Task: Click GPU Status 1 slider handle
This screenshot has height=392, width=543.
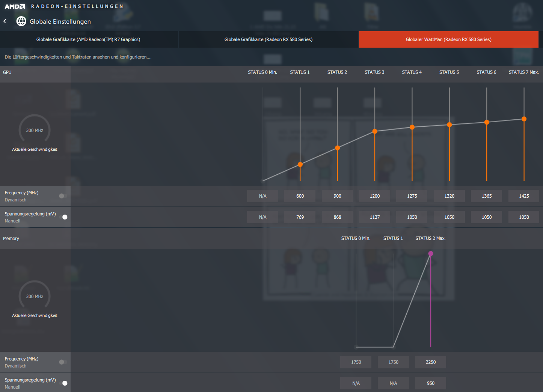Action: (300, 164)
